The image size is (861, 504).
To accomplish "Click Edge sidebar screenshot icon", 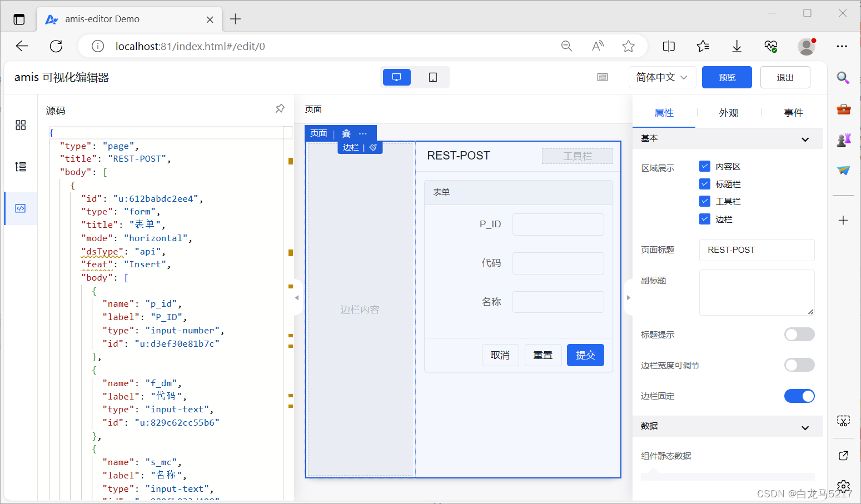I will click(x=843, y=421).
